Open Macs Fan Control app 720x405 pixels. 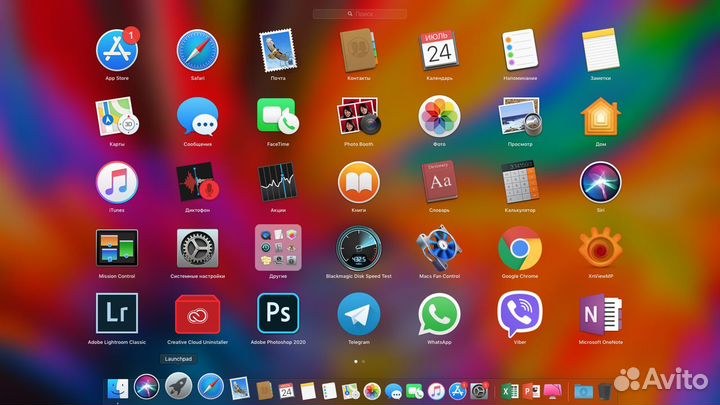tap(439, 248)
